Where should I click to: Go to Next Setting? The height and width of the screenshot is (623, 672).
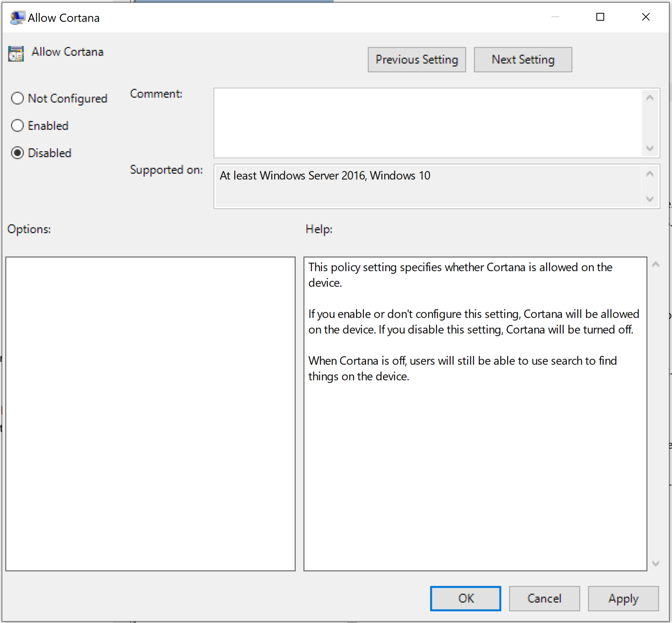pyautogui.click(x=522, y=60)
